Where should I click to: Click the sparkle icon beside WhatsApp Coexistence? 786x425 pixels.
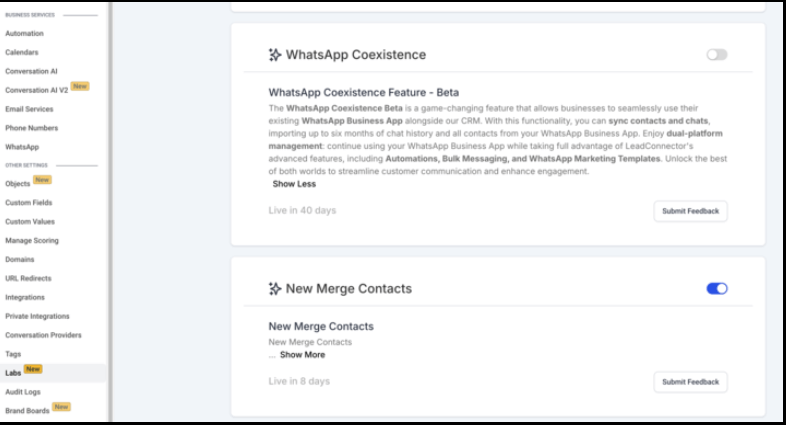275,55
